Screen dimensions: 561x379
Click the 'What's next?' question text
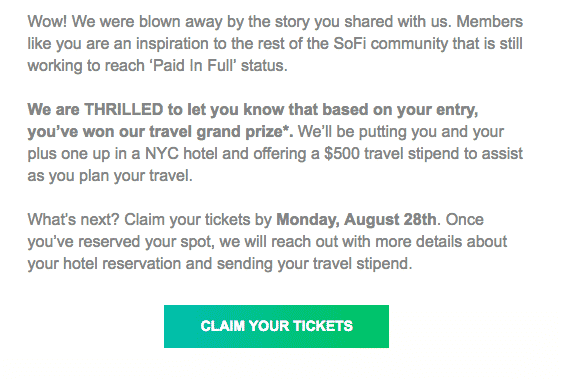[x=73, y=219]
